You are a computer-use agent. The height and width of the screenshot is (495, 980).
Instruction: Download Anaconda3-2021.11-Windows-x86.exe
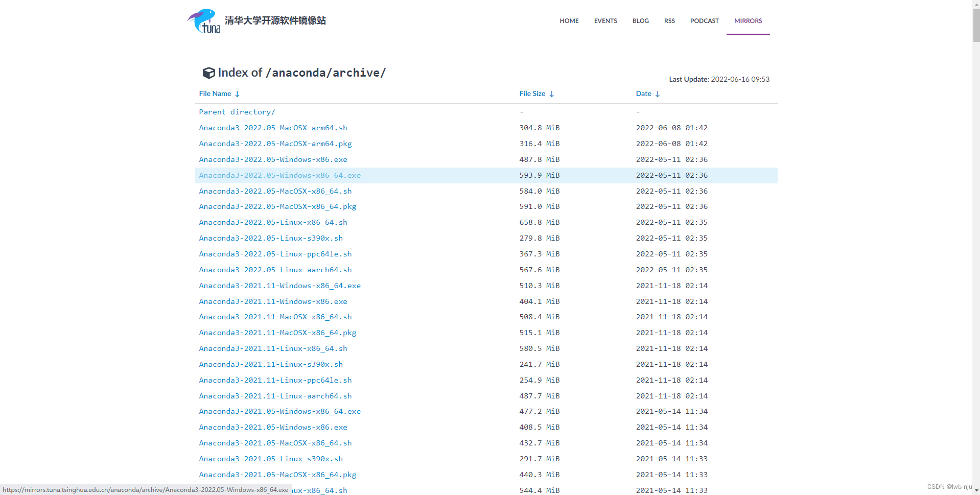coord(273,301)
